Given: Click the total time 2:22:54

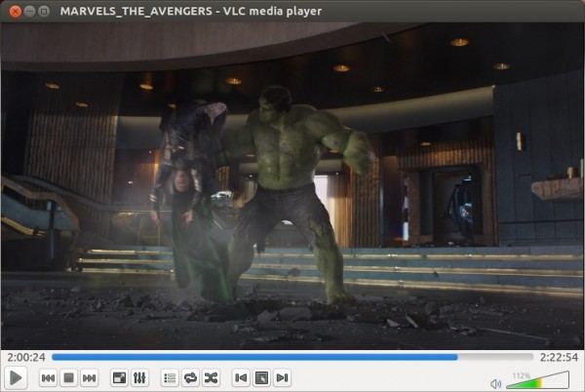Looking at the screenshot, I should click(559, 357).
